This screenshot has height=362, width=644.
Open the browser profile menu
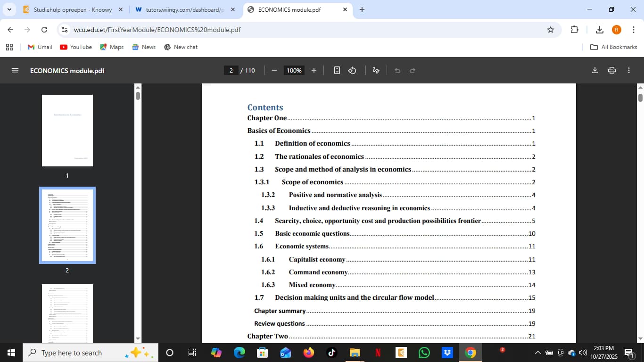(x=616, y=29)
